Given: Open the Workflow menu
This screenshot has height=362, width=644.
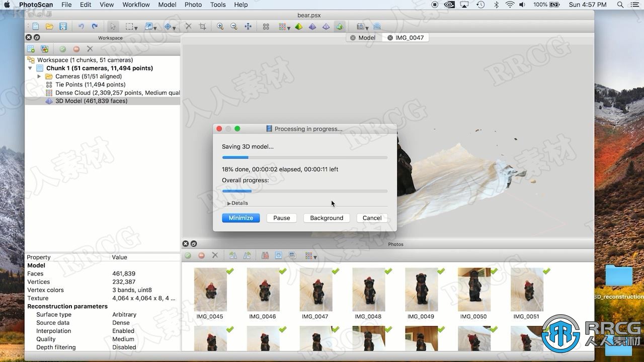Looking at the screenshot, I should [136, 5].
